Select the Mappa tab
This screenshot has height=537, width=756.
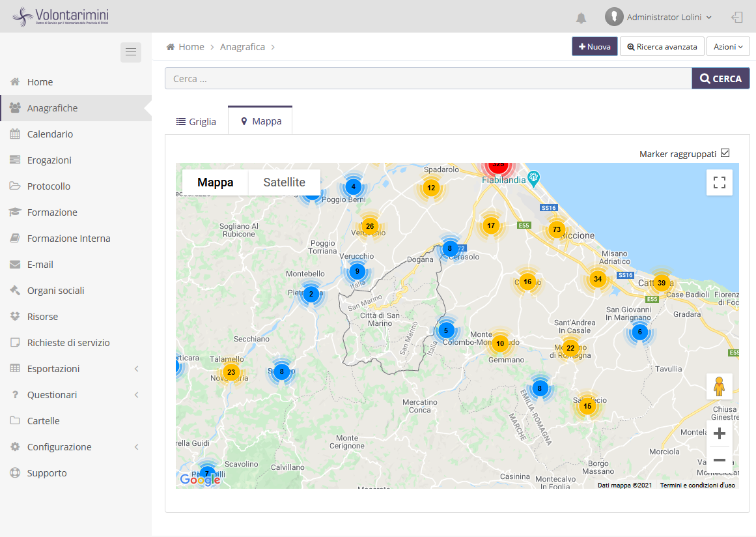[260, 121]
